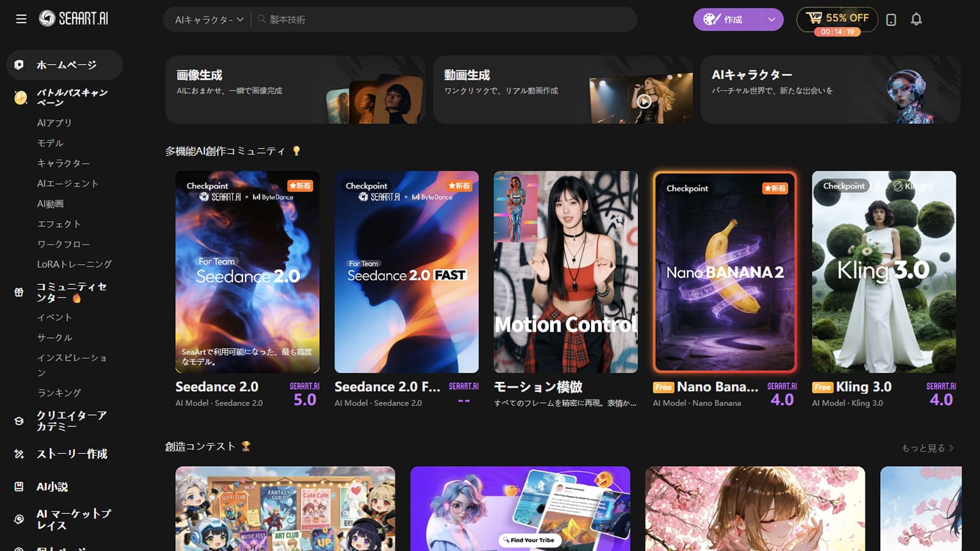The image size is (980, 551).
Task: Click the AI小説 book icon
Action: coord(19,486)
